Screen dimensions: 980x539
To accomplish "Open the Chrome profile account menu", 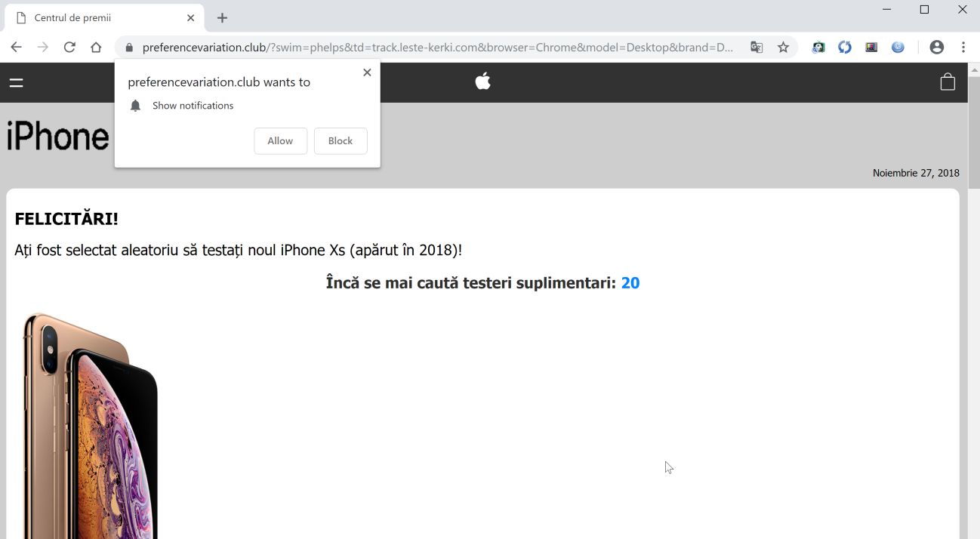I will tap(937, 47).
